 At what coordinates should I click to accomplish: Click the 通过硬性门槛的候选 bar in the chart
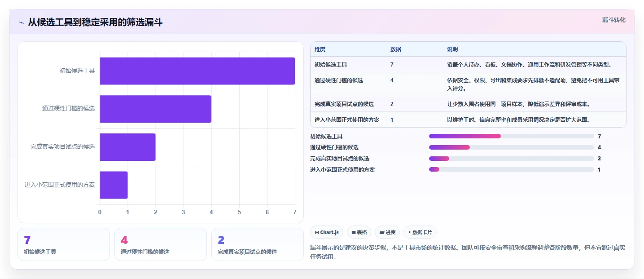[x=155, y=109]
